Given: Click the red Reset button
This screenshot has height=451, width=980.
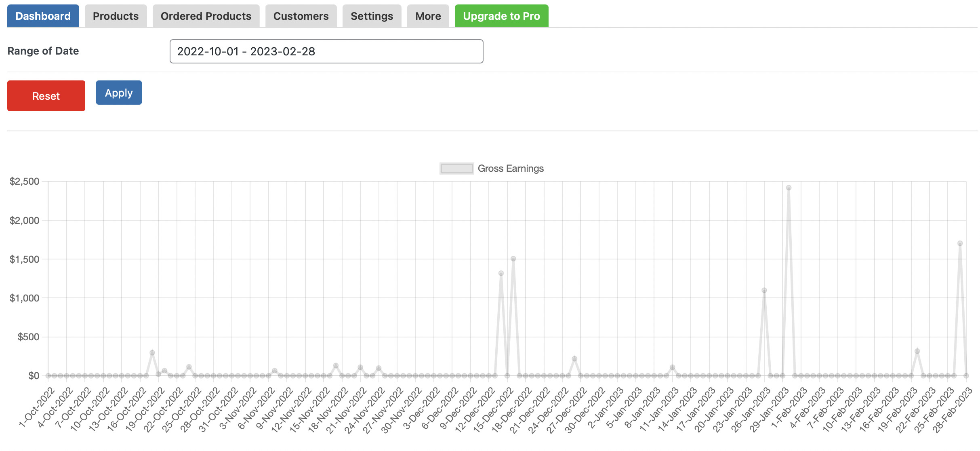Looking at the screenshot, I should tap(46, 96).
